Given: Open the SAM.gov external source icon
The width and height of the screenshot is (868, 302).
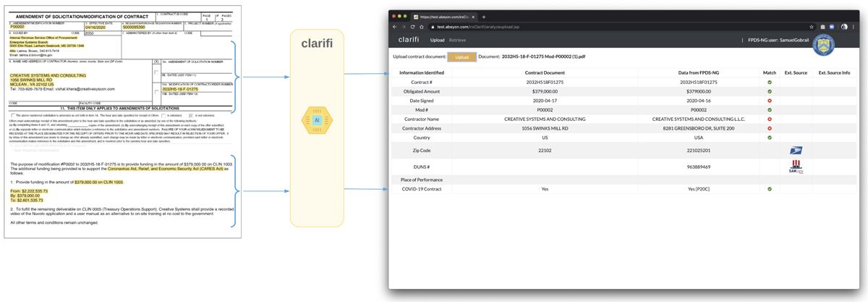Looking at the screenshot, I should [796, 166].
